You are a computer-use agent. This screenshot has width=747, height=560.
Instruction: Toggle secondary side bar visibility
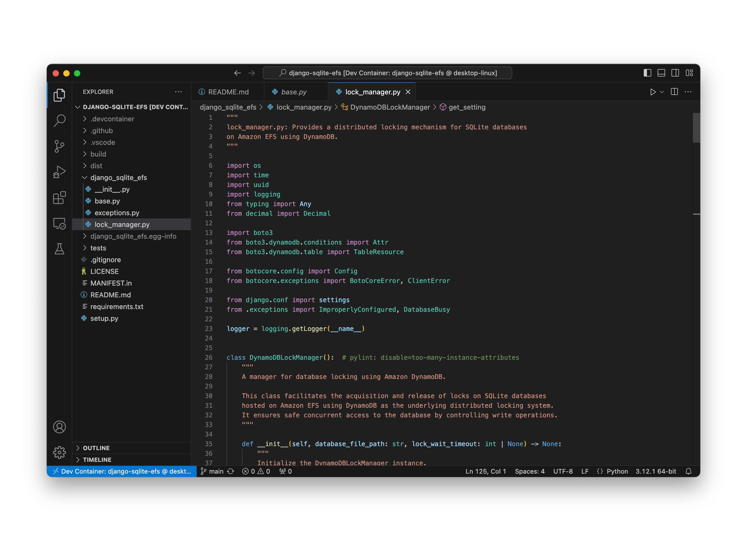coord(675,73)
